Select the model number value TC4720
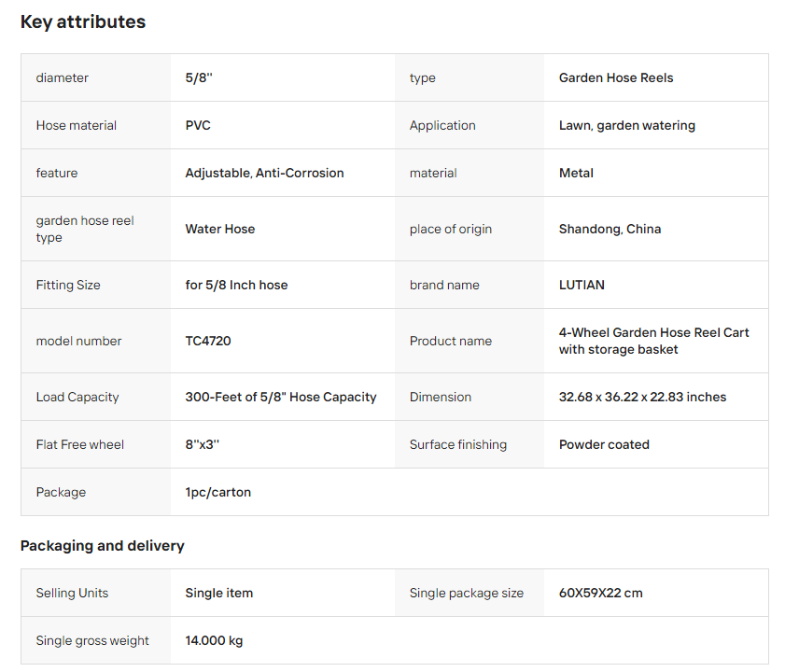785x672 pixels. (208, 342)
